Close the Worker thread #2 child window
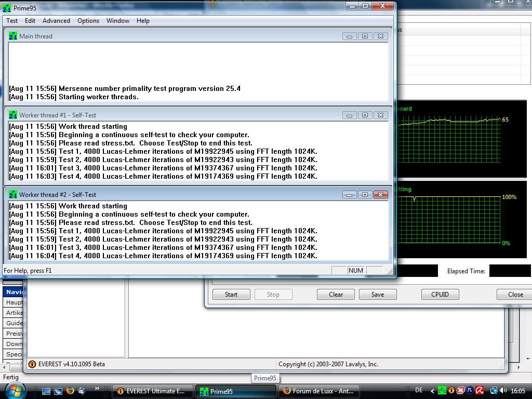The image size is (532, 399). (x=381, y=195)
